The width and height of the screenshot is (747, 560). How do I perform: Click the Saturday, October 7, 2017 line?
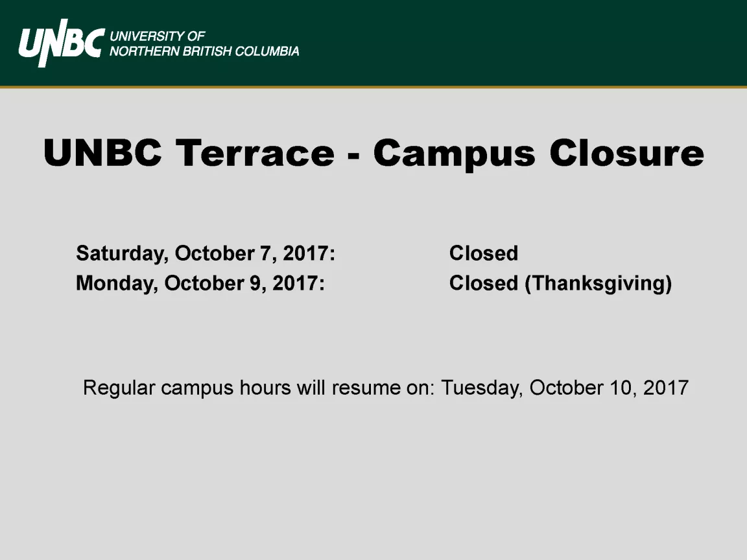(x=206, y=253)
